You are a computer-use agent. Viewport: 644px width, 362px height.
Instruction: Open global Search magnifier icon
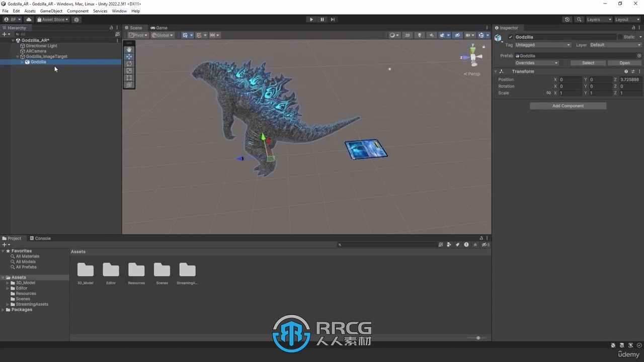pyautogui.click(x=579, y=20)
